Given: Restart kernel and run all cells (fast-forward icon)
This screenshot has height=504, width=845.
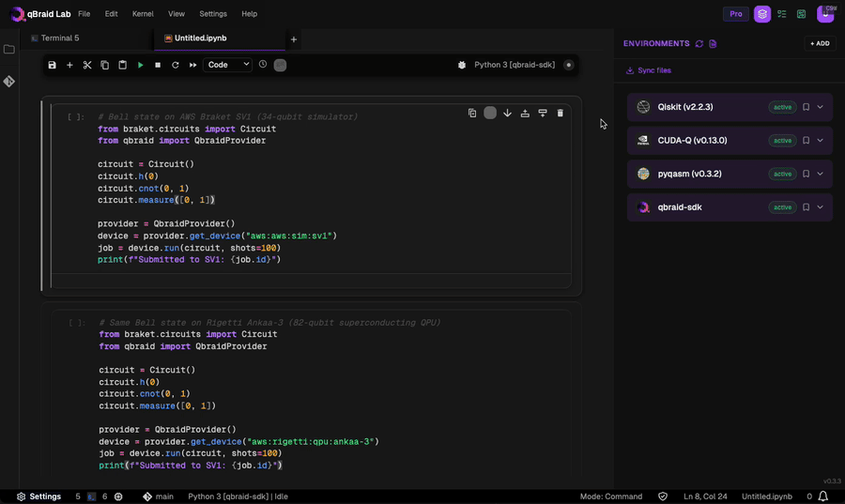Looking at the screenshot, I should tap(192, 65).
